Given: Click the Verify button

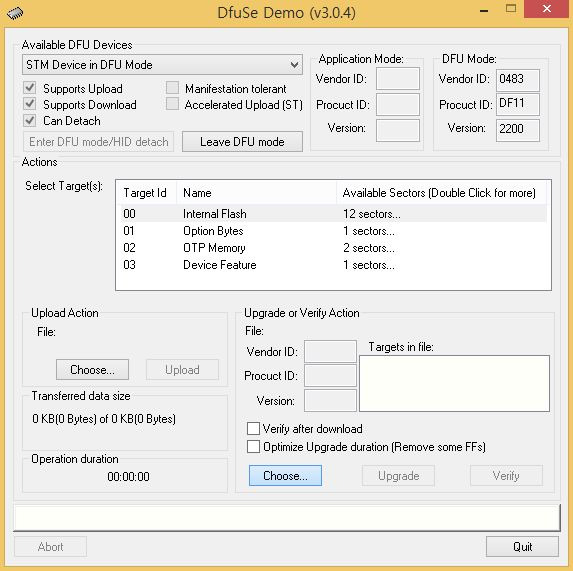Looking at the screenshot, I should (506, 475).
